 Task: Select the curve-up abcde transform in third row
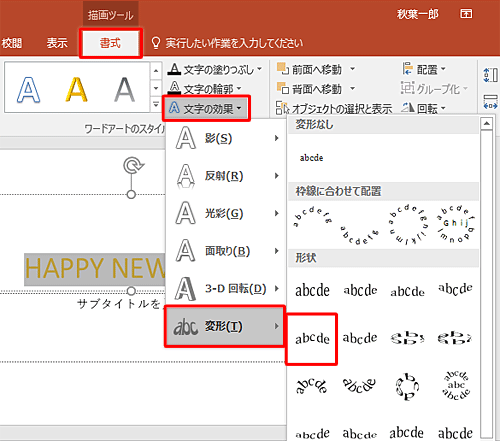click(x=312, y=386)
